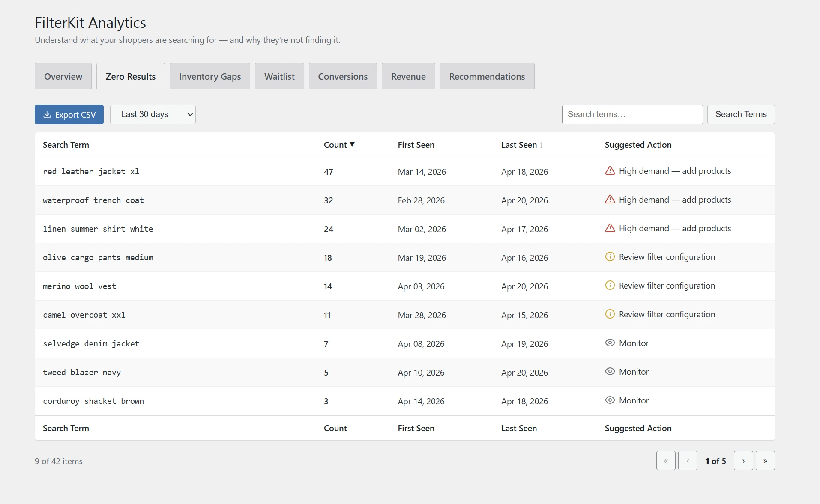Click the FilterKit Analytics page title
Screen dimensions: 820x504
[x=90, y=22]
